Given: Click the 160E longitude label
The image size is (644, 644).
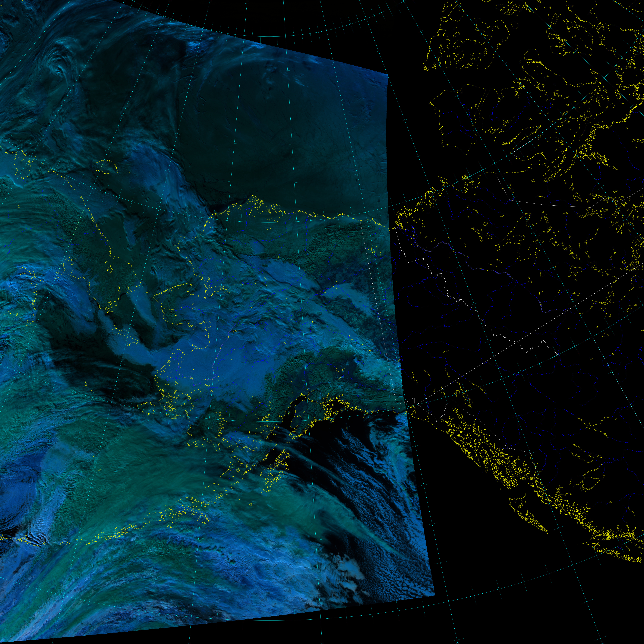Looking at the screenshot, I should pyautogui.click(x=70, y=1).
